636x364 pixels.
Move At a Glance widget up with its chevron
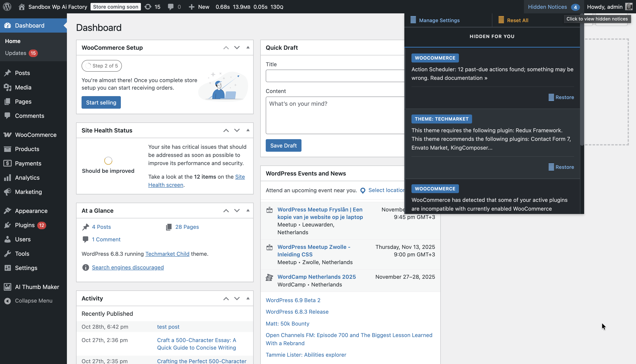click(226, 210)
